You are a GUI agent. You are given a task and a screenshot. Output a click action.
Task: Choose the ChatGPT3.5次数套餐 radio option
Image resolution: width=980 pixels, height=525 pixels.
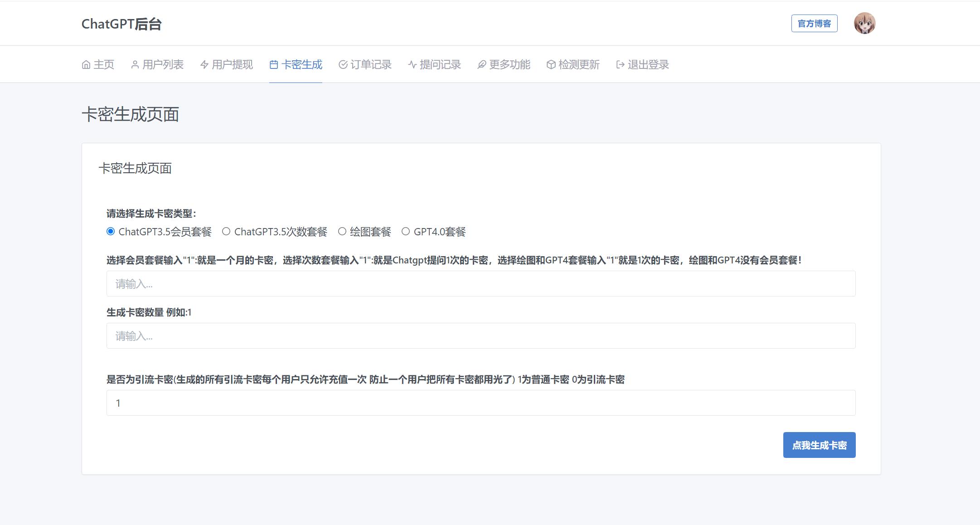pyautogui.click(x=226, y=231)
